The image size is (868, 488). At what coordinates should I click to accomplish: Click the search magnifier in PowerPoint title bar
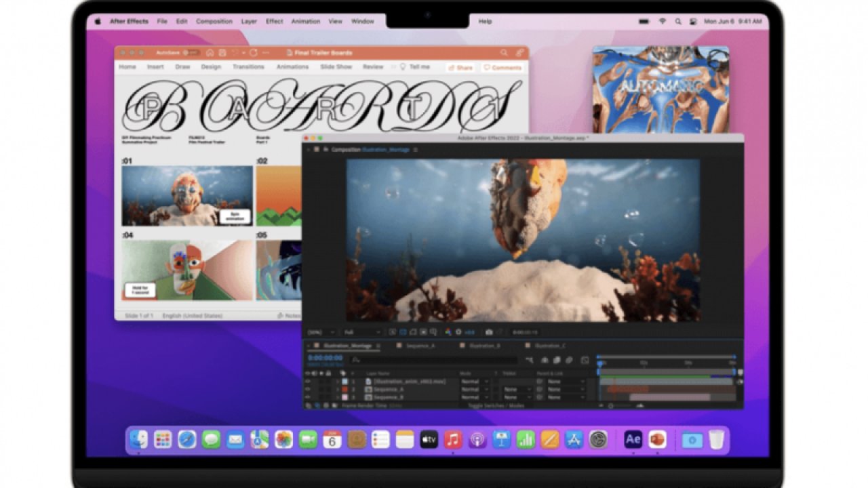pos(504,53)
